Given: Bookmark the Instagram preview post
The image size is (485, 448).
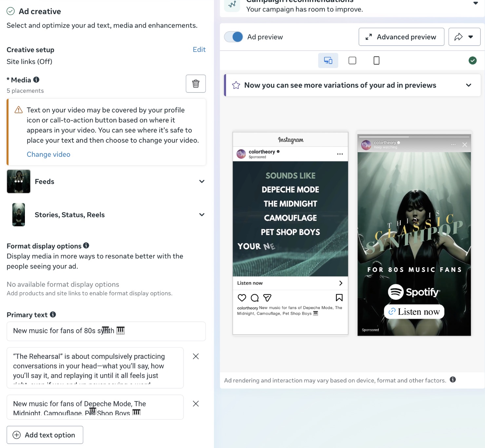Looking at the screenshot, I should 339,298.
